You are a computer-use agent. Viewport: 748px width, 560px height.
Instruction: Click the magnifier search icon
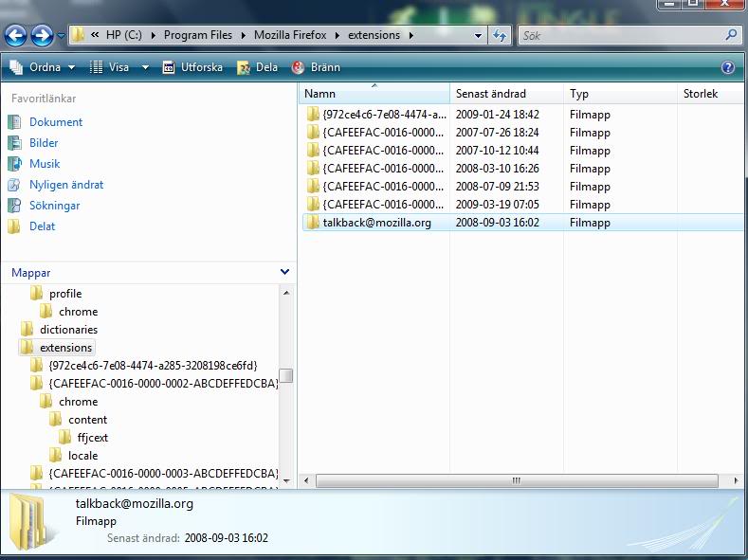731,35
